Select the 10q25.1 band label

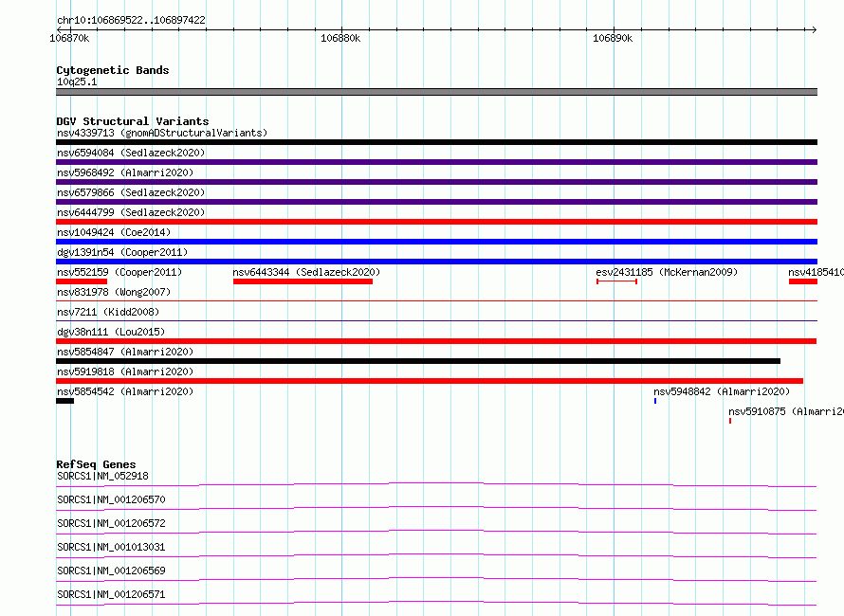click(x=77, y=82)
